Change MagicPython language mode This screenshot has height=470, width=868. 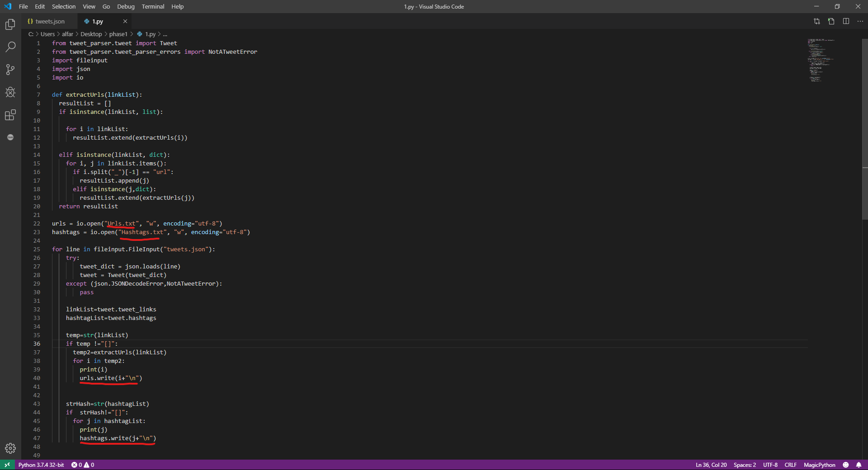coord(819,465)
